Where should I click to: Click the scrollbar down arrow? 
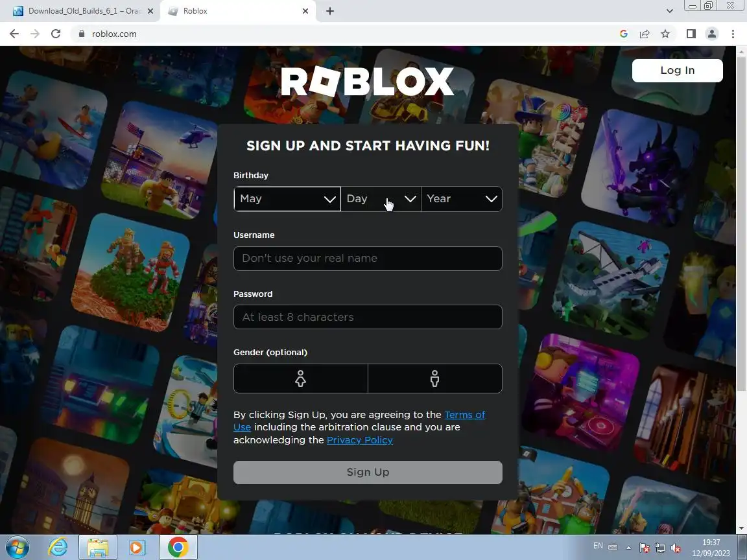[741, 529]
